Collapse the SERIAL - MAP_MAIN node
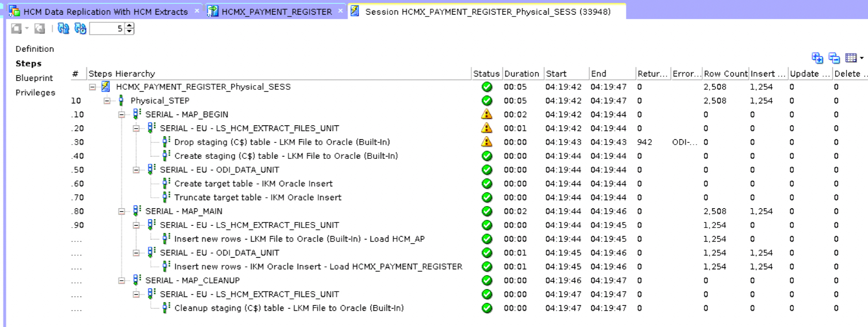 (121, 211)
